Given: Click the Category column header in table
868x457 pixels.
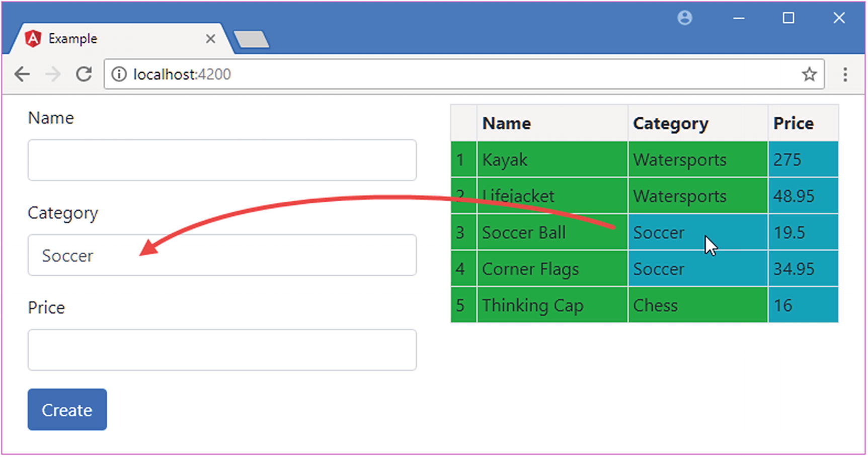Looking at the screenshot, I should point(698,123).
